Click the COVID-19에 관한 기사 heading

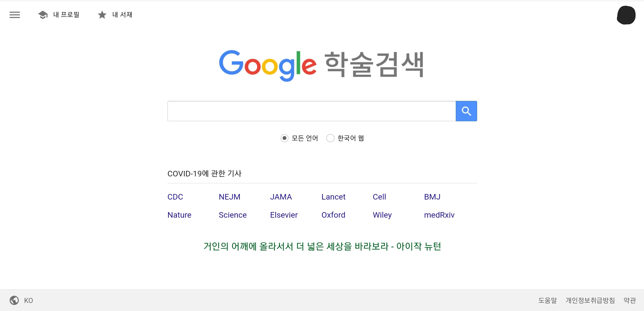[x=204, y=173]
